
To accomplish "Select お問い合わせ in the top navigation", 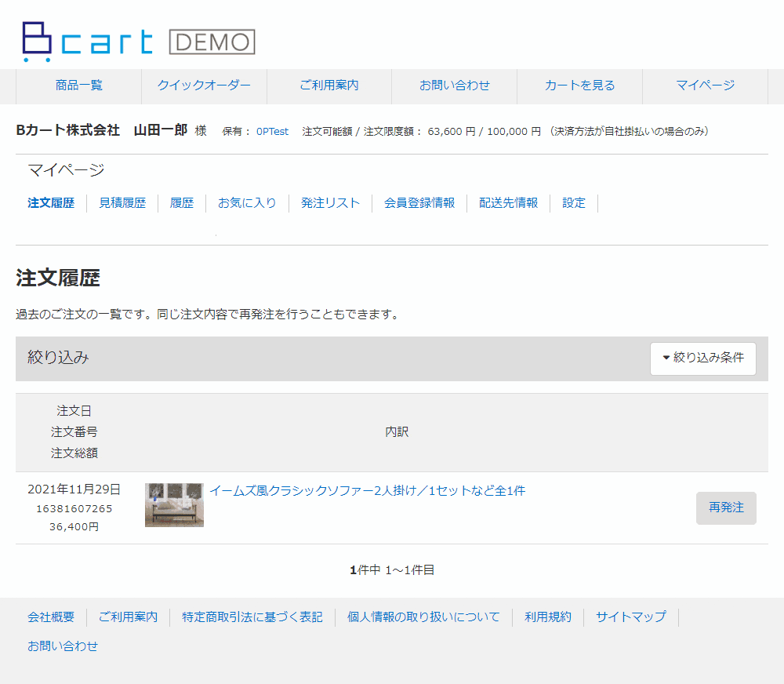I will point(454,85).
